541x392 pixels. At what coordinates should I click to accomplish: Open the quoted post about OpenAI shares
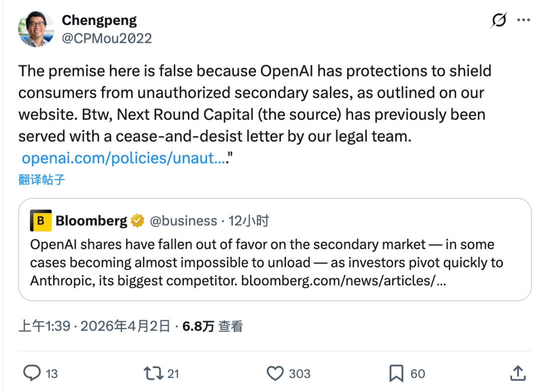pos(275,262)
